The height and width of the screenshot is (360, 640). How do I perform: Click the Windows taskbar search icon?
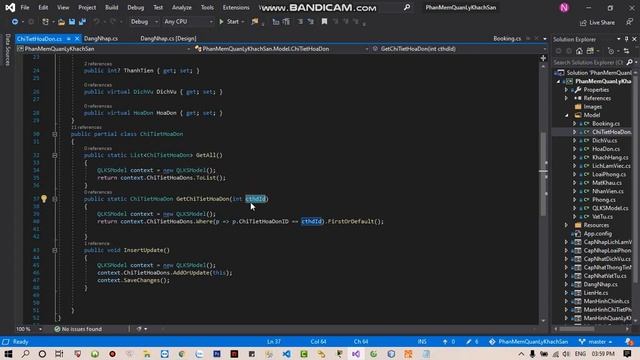pos(25,354)
